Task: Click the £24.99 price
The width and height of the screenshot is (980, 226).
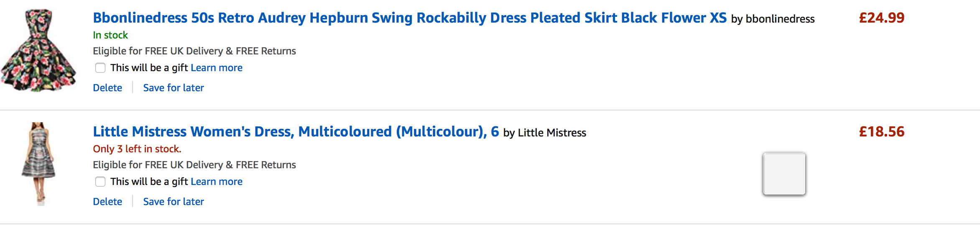Action: point(882,18)
